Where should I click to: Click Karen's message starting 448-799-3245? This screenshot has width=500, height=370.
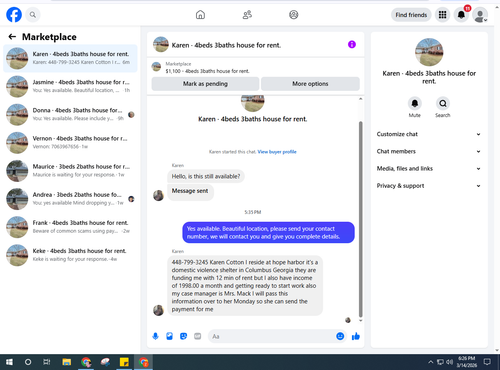click(x=245, y=286)
